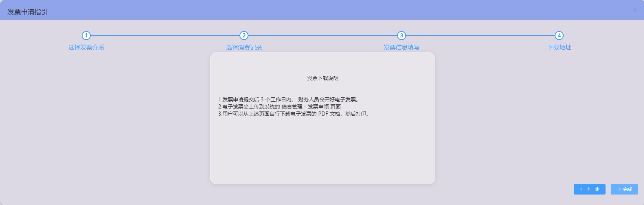Finish the wizard with 完成 button
The width and height of the screenshot is (644, 205).
tap(624, 189)
